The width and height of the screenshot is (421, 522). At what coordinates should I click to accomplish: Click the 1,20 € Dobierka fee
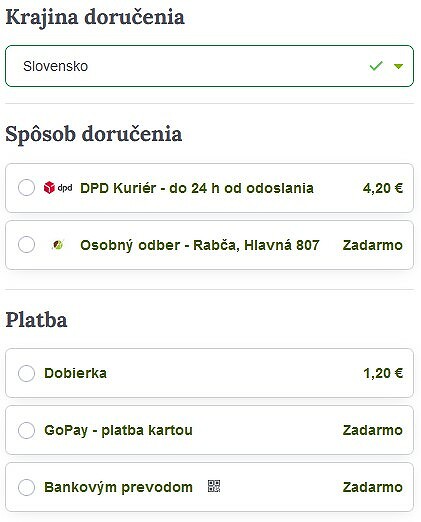pos(383,373)
